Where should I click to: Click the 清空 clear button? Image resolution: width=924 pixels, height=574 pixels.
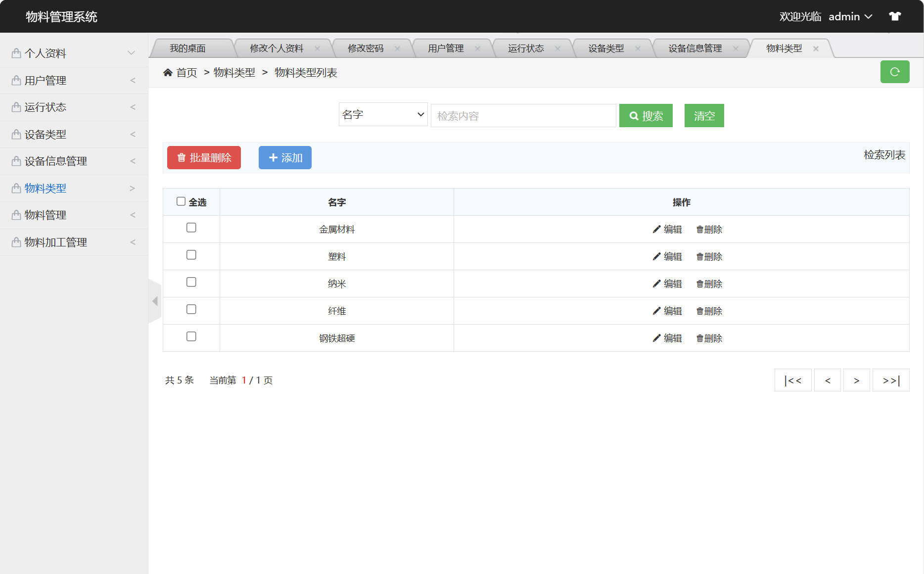704,115
